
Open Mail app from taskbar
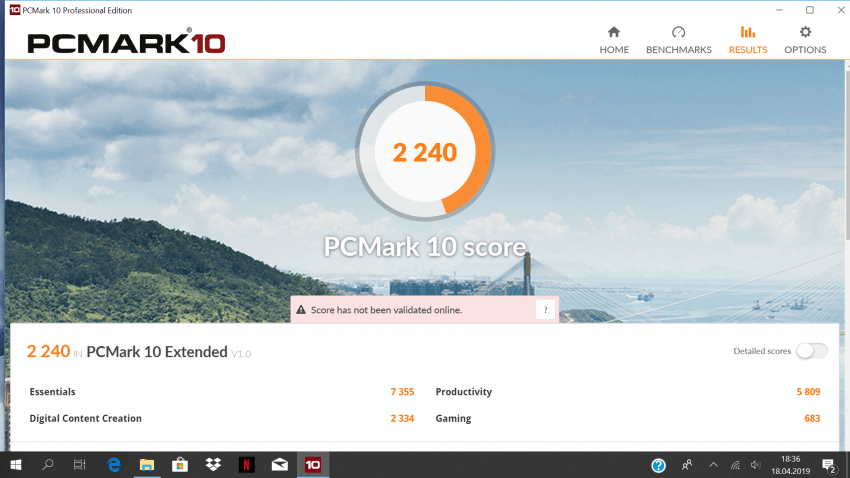[x=280, y=465]
